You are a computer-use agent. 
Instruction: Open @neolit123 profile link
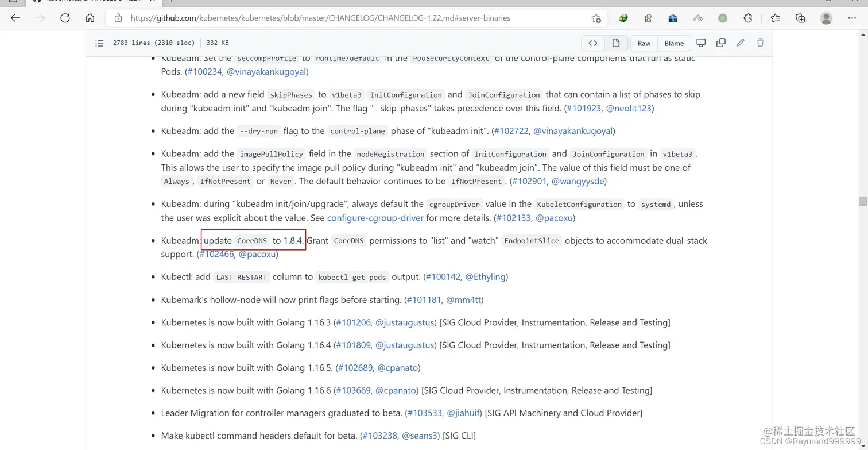coord(629,108)
